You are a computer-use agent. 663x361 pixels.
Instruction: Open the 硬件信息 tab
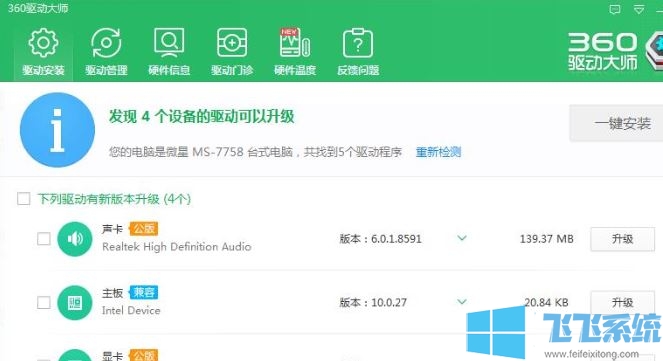tap(169, 52)
